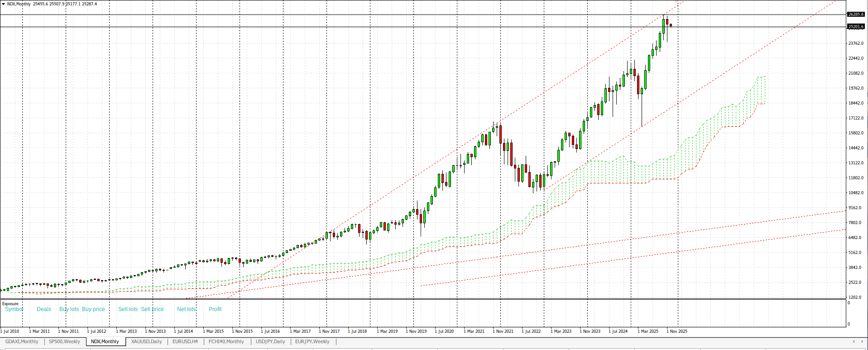868x350 pixels.
Task: Select the XAUUSD,Daily chart tab
Action: click(x=146, y=341)
